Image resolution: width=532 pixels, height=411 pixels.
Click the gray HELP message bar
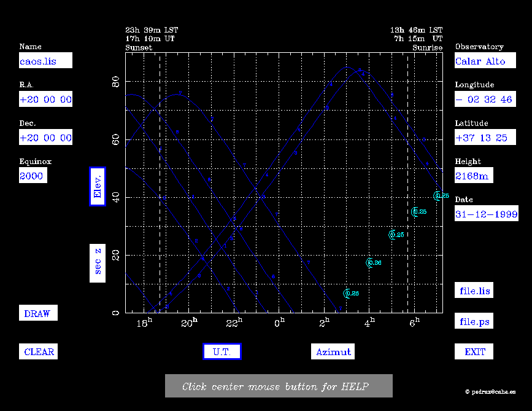[x=279, y=386]
